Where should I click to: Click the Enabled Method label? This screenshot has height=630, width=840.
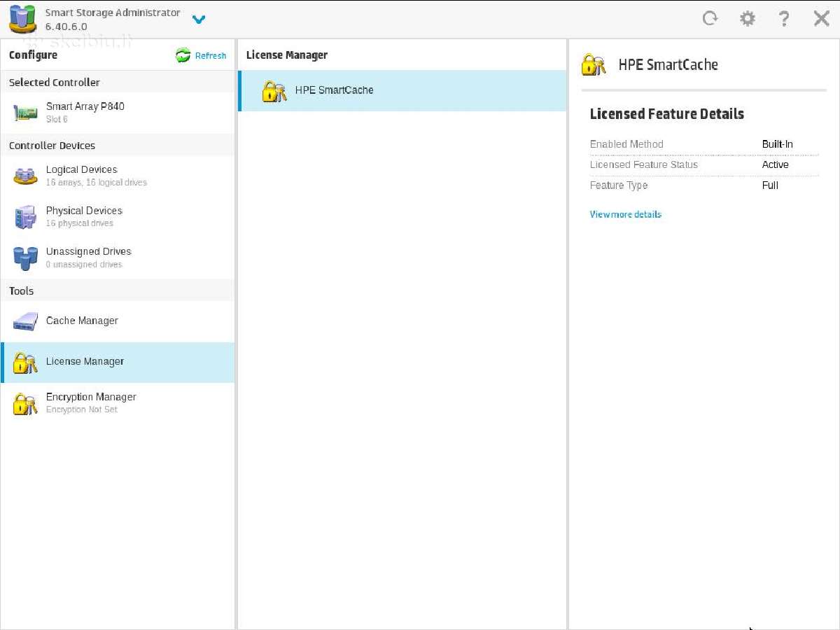[x=626, y=144]
